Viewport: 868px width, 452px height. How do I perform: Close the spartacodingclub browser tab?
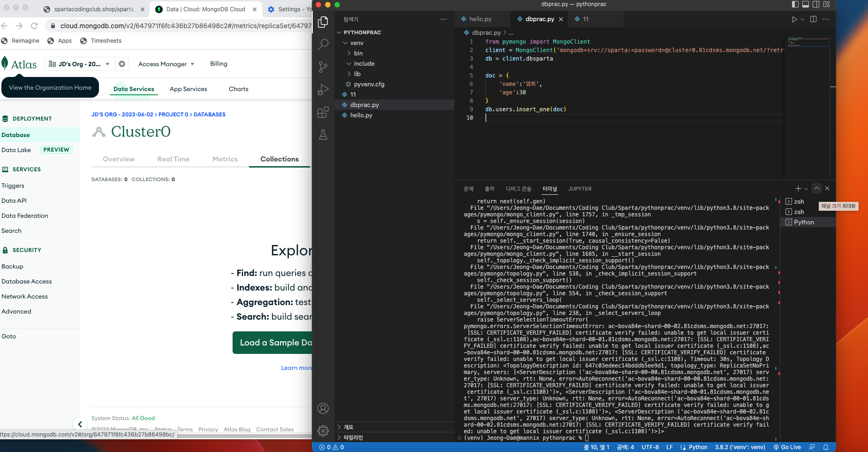(x=143, y=9)
